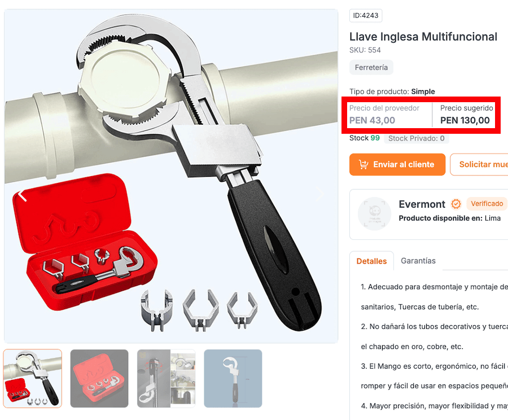Click the main wrench product image
This screenshot has width=508, height=420.
tap(171, 176)
